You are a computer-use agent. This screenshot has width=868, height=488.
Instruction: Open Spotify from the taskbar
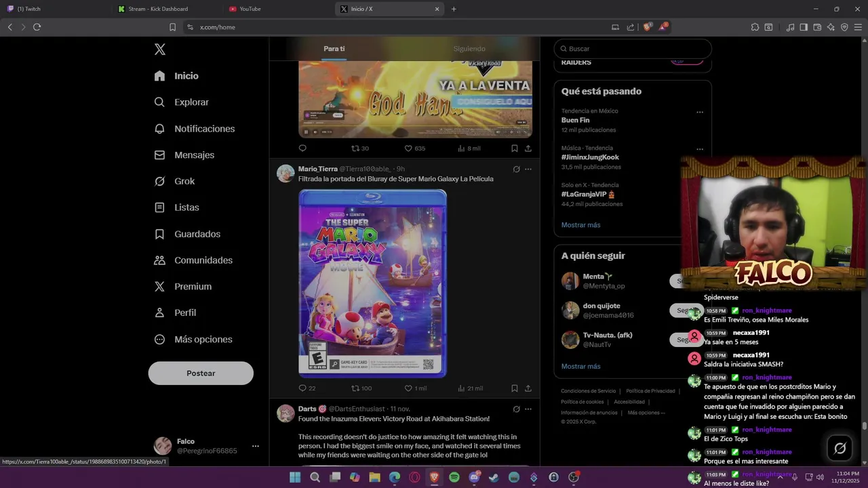click(454, 477)
